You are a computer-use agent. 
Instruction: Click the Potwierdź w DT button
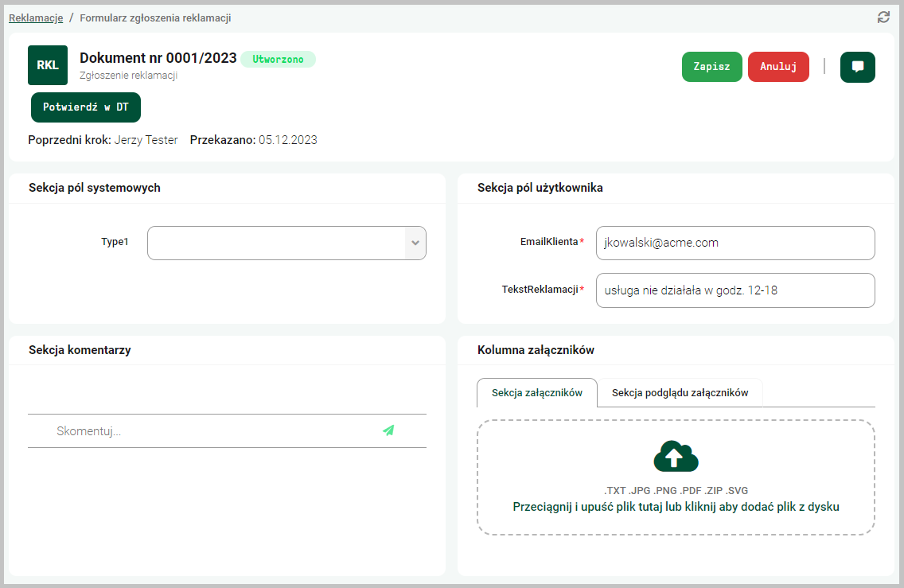click(x=86, y=107)
